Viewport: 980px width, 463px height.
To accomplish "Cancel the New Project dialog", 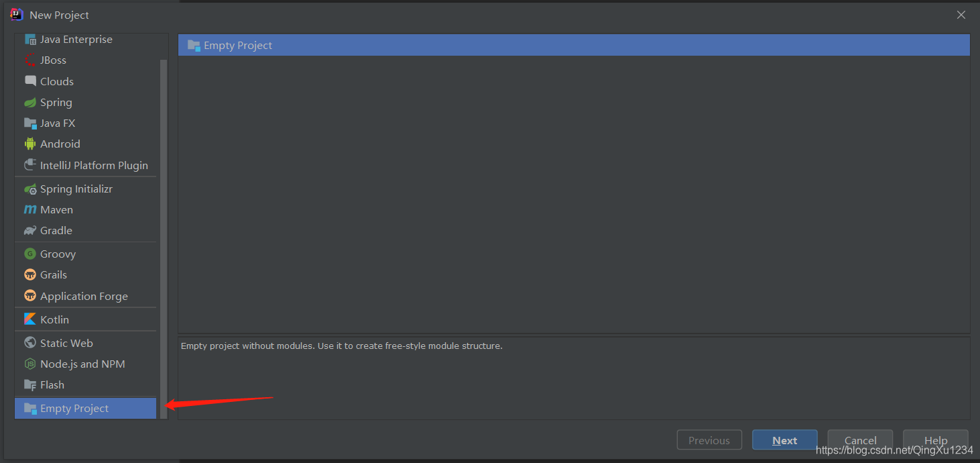I will [x=860, y=440].
